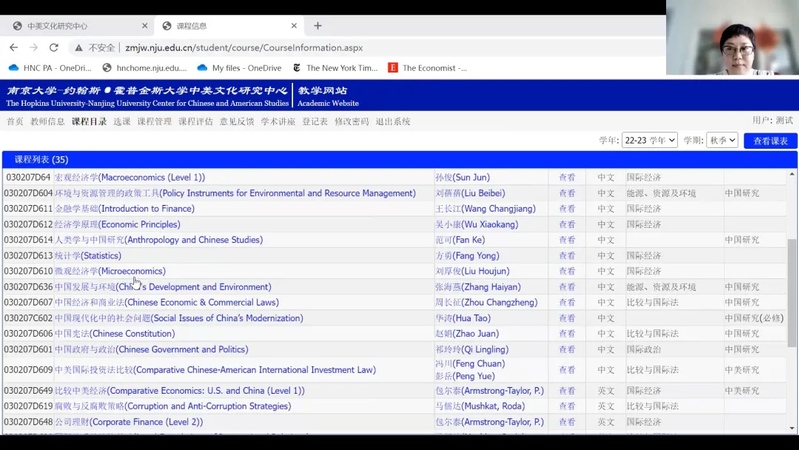Click instructor Sun Jun's name link
This screenshot has width=799, height=450.
tap(463, 177)
